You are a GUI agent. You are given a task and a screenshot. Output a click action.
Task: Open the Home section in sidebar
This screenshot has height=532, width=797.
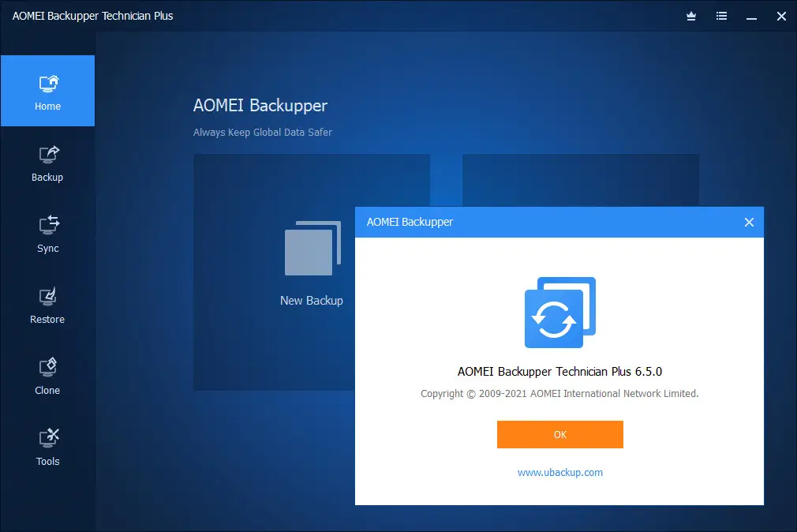[47, 91]
